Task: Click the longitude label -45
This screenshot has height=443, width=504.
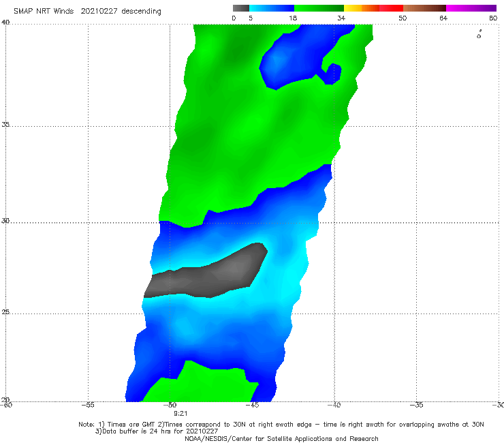Action: tap(252, 405)
